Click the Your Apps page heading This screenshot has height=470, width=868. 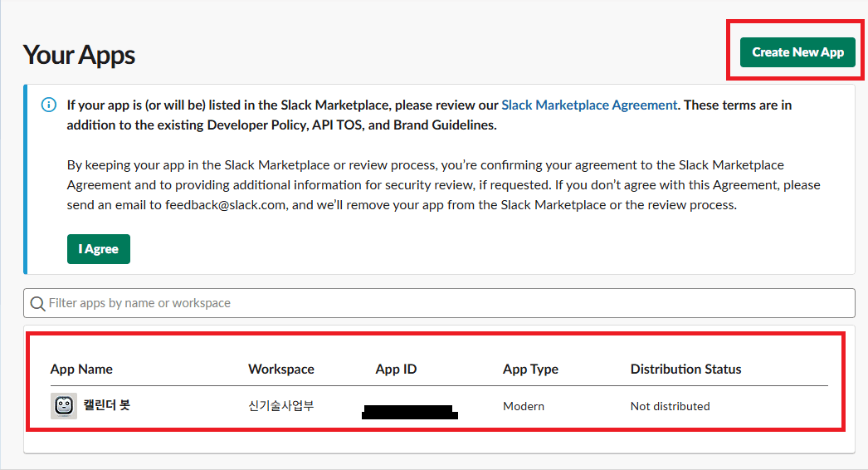(x=79, y=55)
